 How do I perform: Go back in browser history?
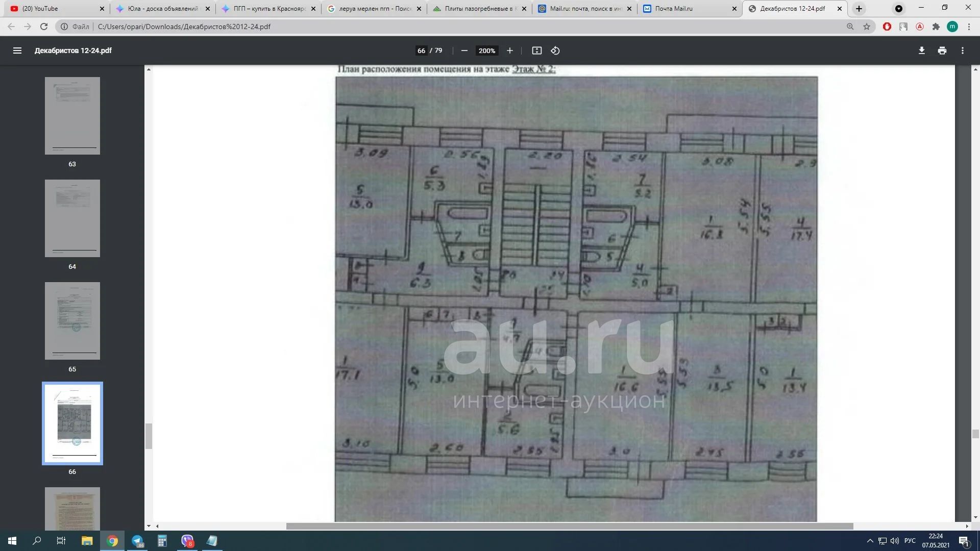coord(11,27)
